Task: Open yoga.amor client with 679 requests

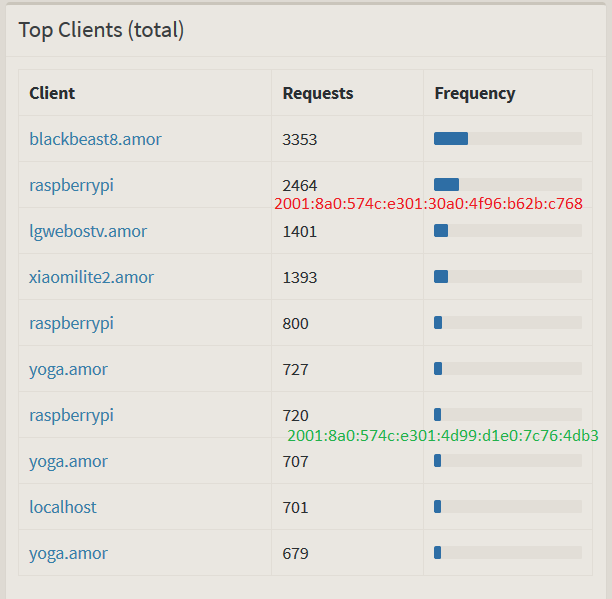Action: (x=68, y=554)
